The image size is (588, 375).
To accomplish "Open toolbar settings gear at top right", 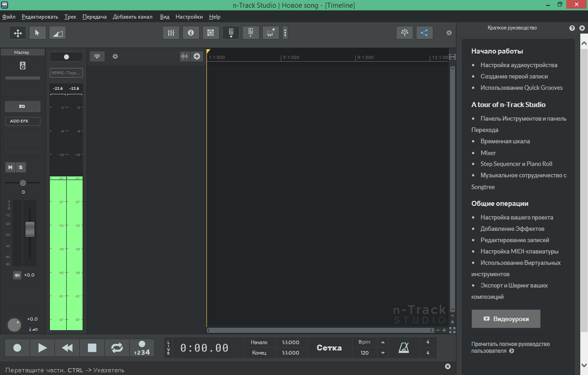I will pos(449,33).
